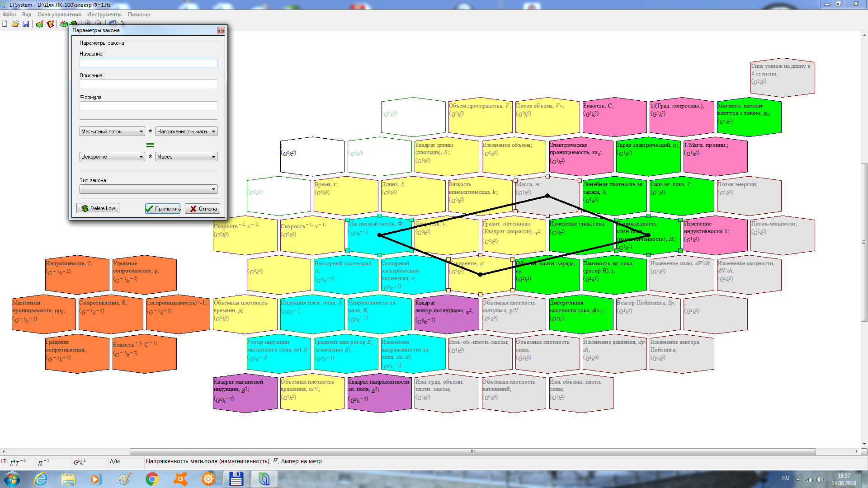Close the Параметры закона dialog

[x=221, y=30]
